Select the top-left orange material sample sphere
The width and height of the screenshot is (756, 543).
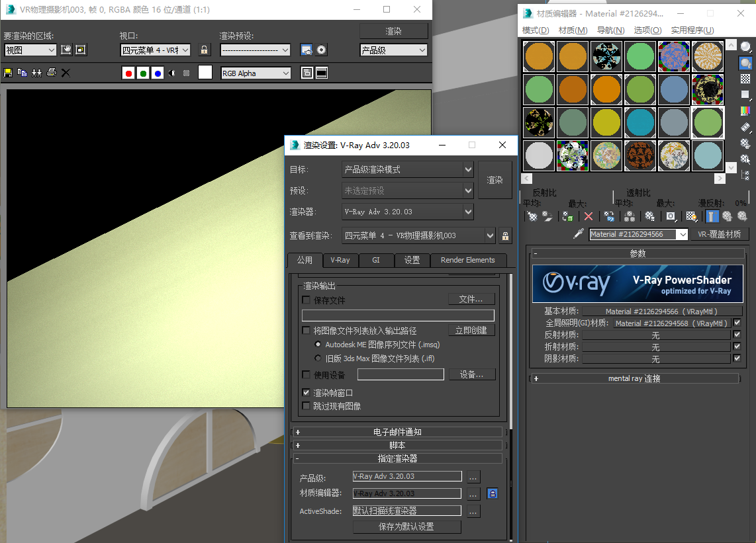[x=538, y=56]
